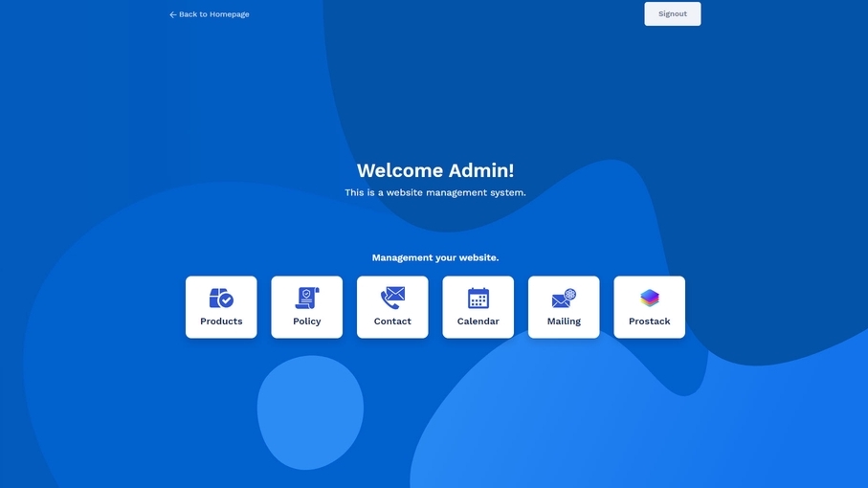Open the Policy document icon
Image resolution: width=868 pixels, height=488 pixels.
[x=306, y=299]
